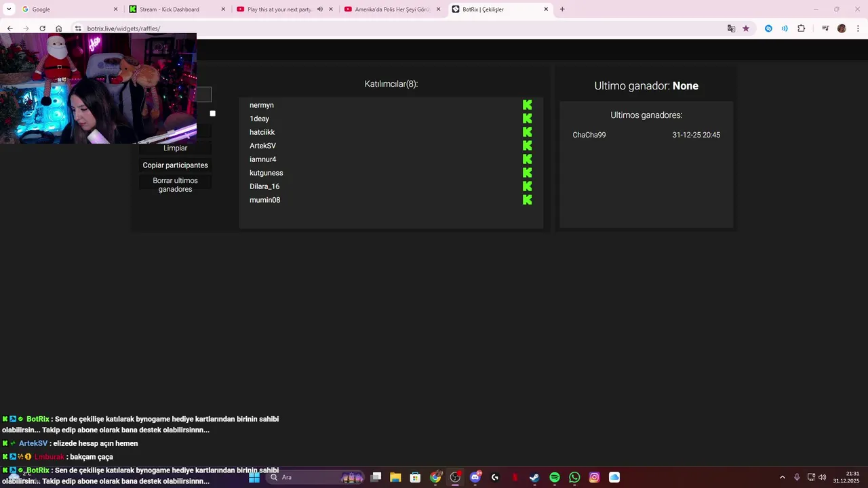Open taskbar clock showing 21:31
The width and height of the screenshot is (868, 488).
(x=848, y=477)
